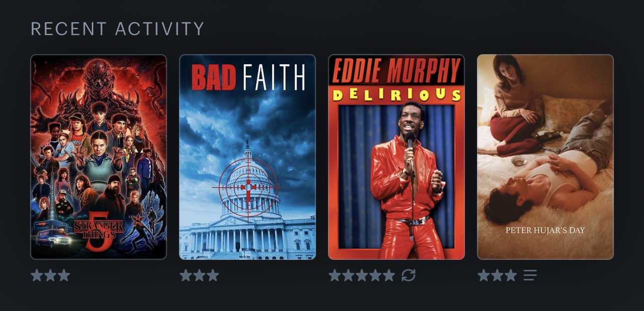
Task: Click the three-star rating under Stranger Things
Action: (50, 275)
